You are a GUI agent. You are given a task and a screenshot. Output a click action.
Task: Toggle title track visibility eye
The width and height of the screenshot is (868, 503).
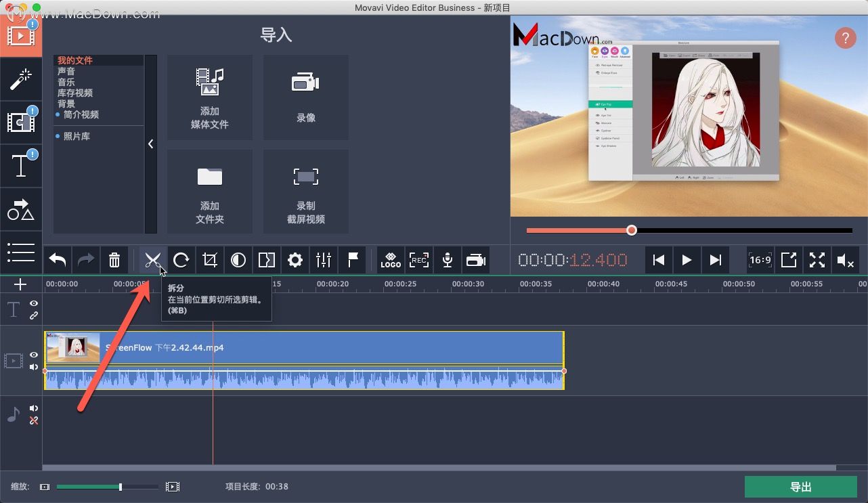pos(34,303)
